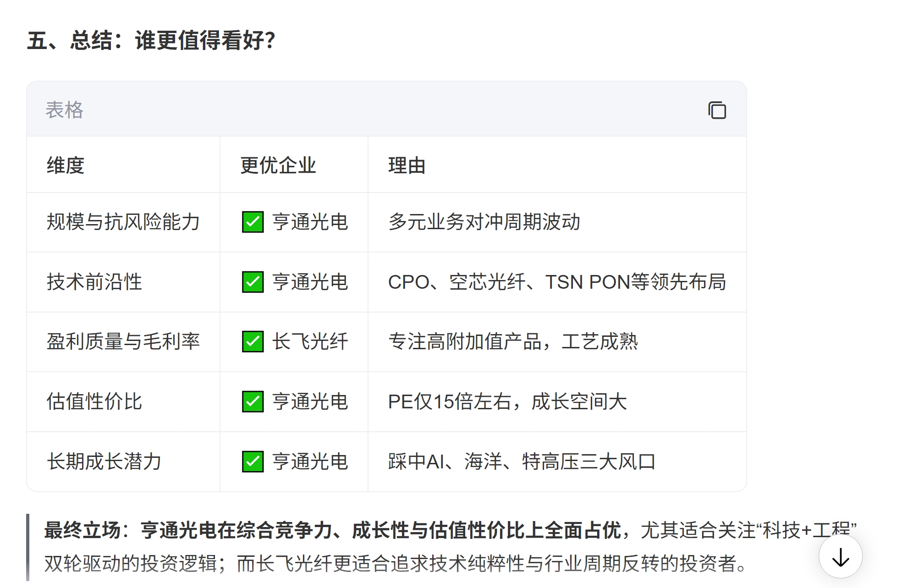902x588 pixels.
Task: Click the green checkmark in 长期成长潜力 row
Action: [253, 462]
